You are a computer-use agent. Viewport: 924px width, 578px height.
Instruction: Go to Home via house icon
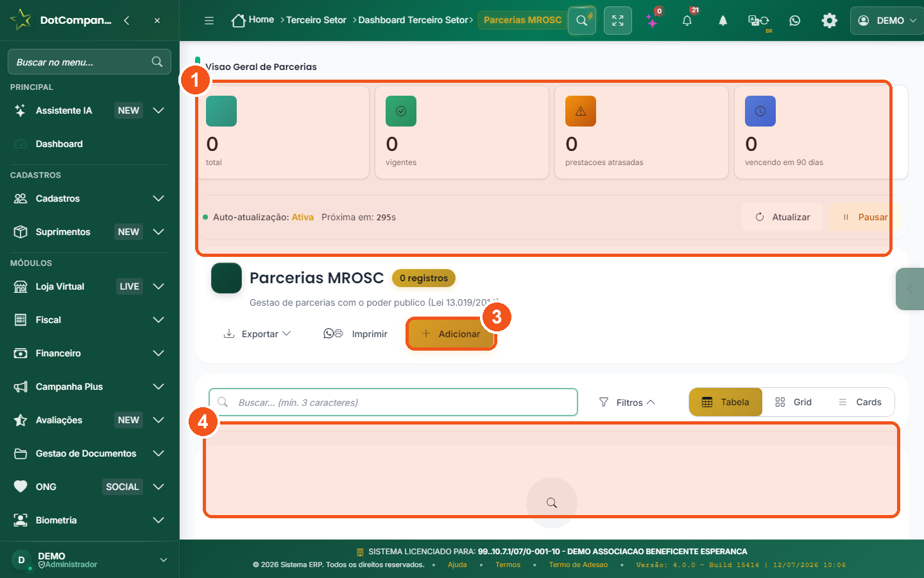click(239, 21)
